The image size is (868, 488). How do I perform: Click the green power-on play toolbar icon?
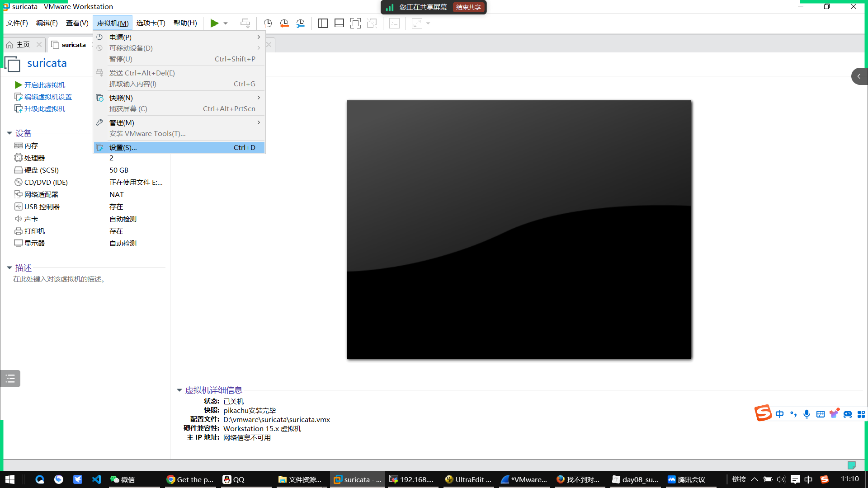(214, 23)
